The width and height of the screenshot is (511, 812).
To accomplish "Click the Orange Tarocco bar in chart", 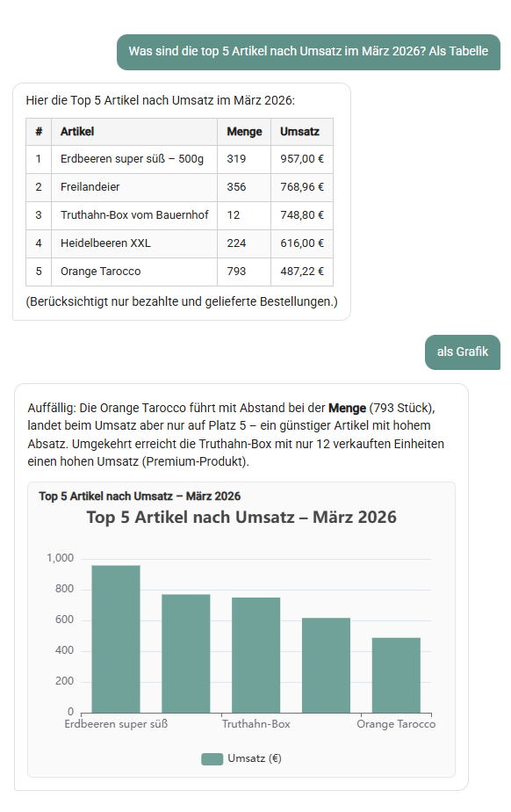I will coord(396,675).
